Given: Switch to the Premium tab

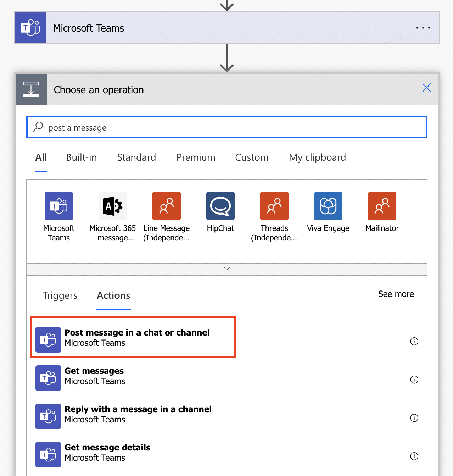Looking at the screenshot, I should tap(196, 157).
